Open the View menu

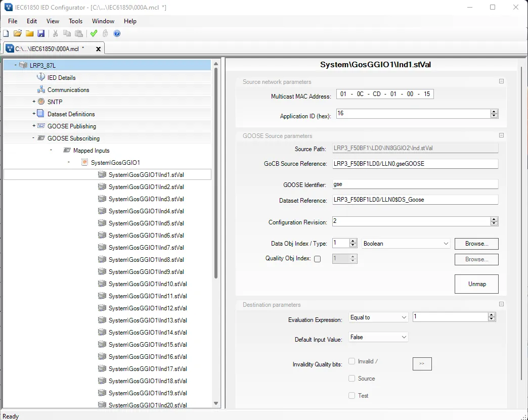point(53,21)
